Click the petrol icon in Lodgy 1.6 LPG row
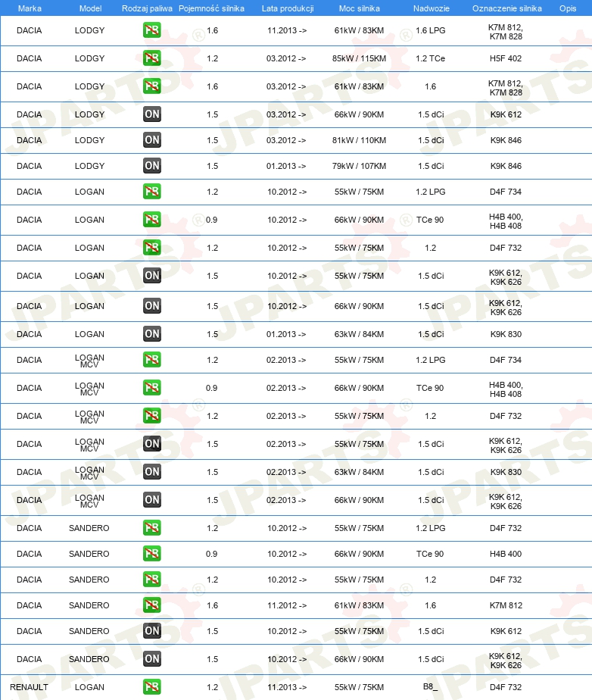 tap(151, 30)
